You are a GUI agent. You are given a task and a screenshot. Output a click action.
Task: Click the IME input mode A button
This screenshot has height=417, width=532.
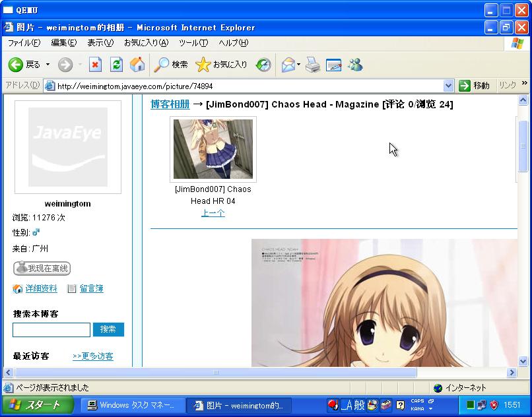[x=347, y=404]
